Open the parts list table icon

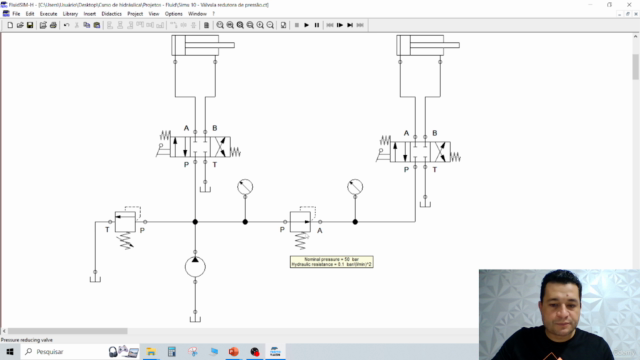[x=206, y=25]
